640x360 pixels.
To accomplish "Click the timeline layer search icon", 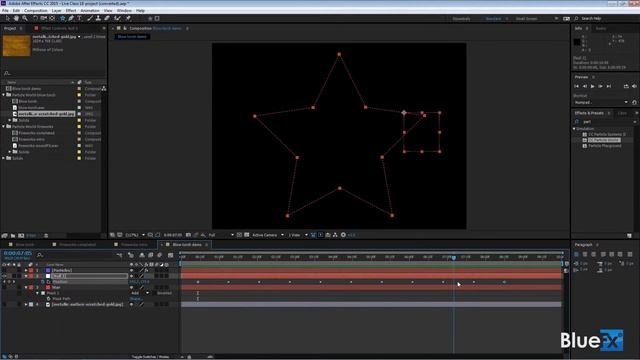I will pyautogui.click(x=40, y=255).
